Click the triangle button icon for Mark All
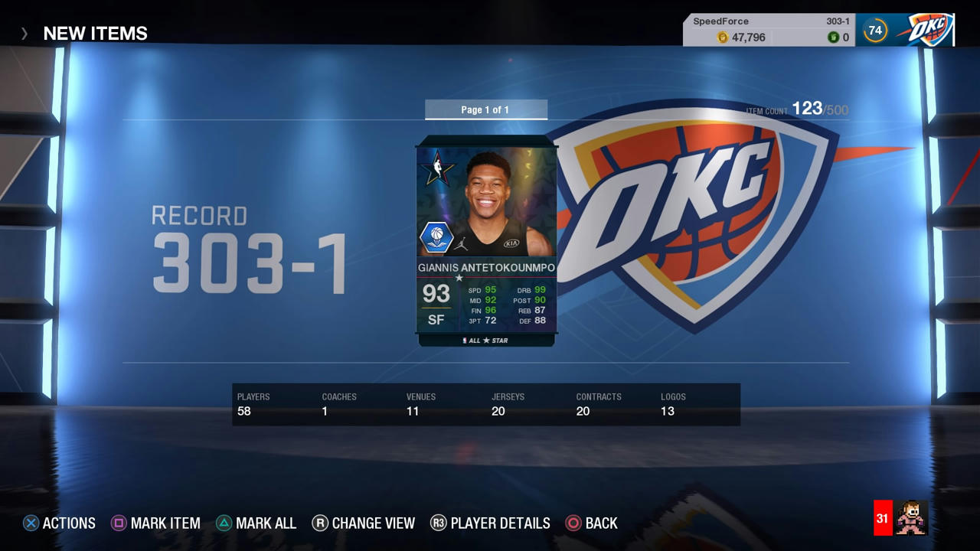This screenshot has height=551, width=980. tap(224, 523)
